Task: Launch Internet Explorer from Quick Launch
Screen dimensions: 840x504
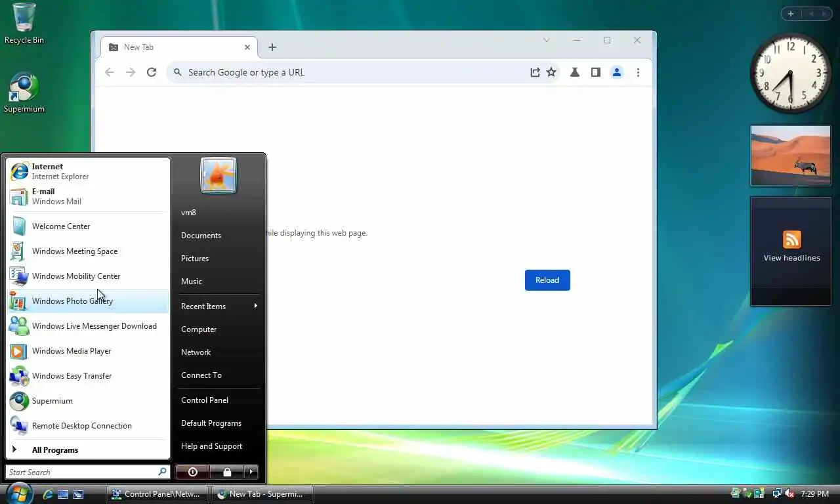Action: pyautogui.click(x=47, y=494)
